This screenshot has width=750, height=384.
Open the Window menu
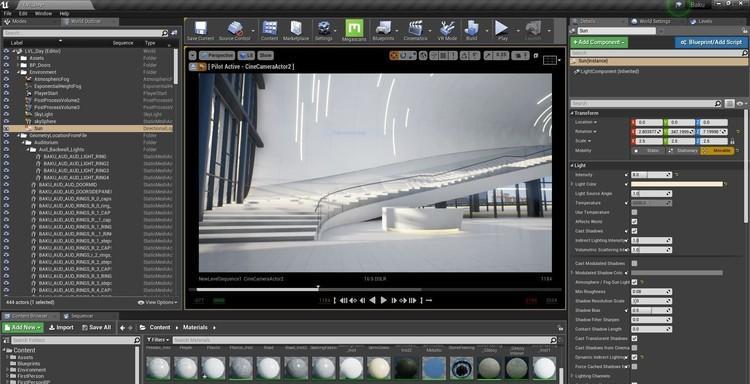(44, 14)
